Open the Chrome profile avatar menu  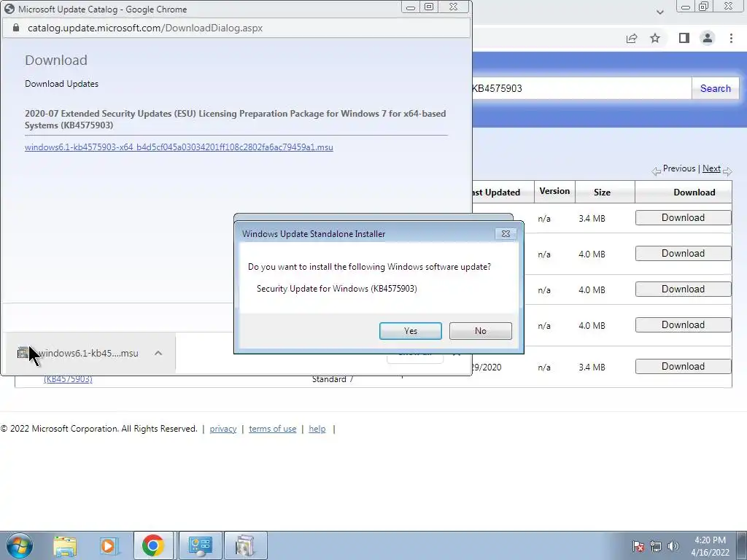pyautogui.click(x=708, y=38)
